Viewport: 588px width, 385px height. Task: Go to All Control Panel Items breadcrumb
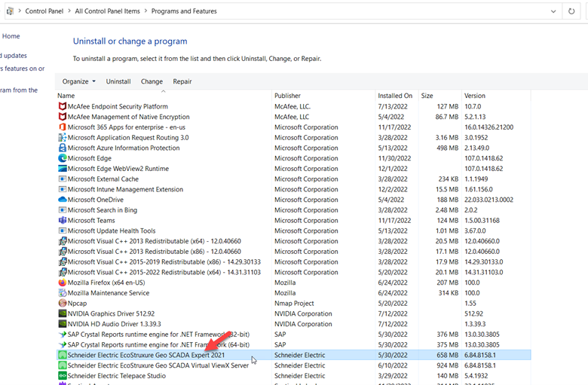pyautogui.click(x=107, y=11)
